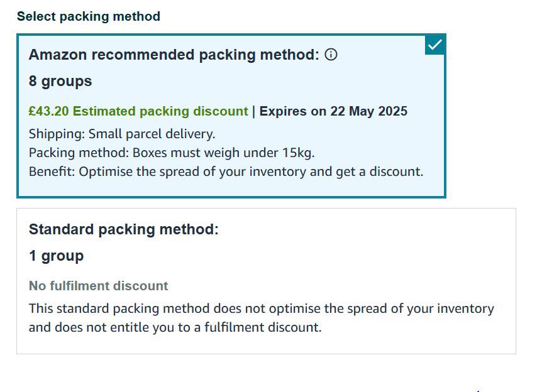Click the 'Shipping: Small parcel delivery' line
Screen dimensions: 542x392
pos(122,134)
